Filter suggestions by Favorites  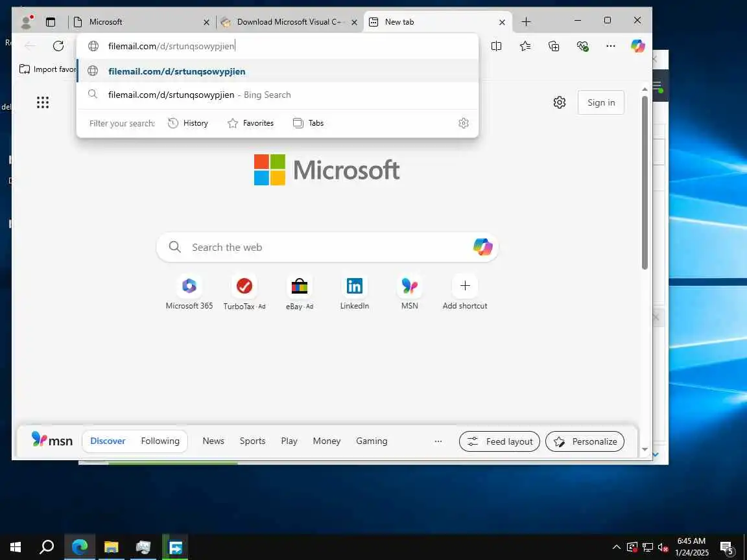[x=250, y=123]
